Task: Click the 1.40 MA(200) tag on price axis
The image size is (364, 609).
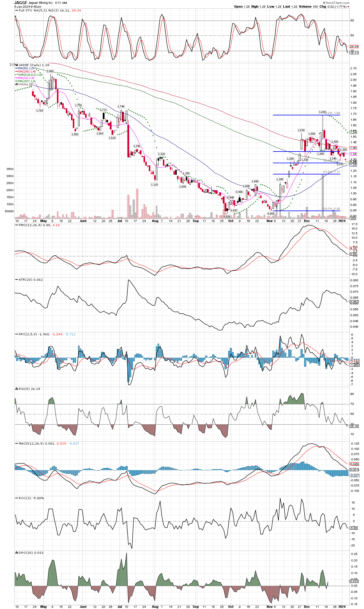Action: point(353,148)
